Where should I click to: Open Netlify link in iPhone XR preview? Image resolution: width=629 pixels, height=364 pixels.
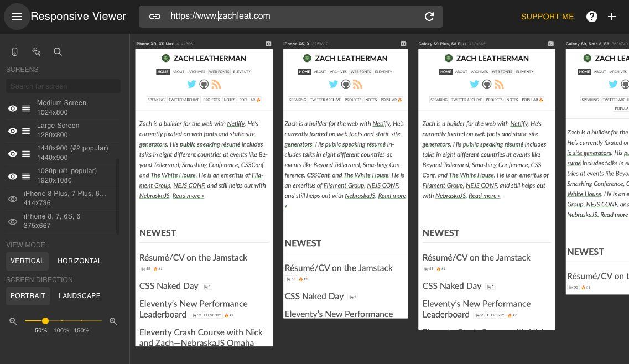[x=236, y=123]
